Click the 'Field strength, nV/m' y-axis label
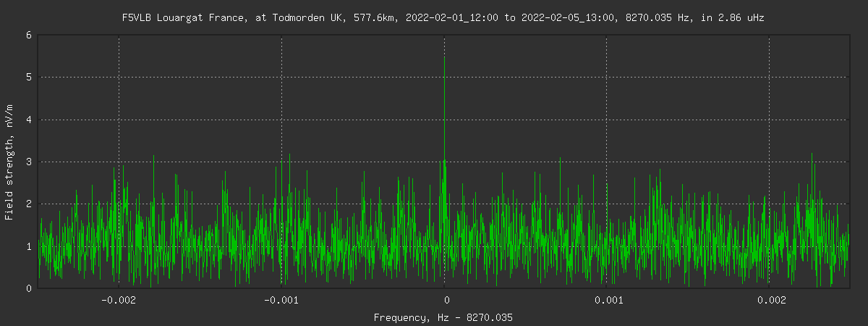 (x=9, y=162)
